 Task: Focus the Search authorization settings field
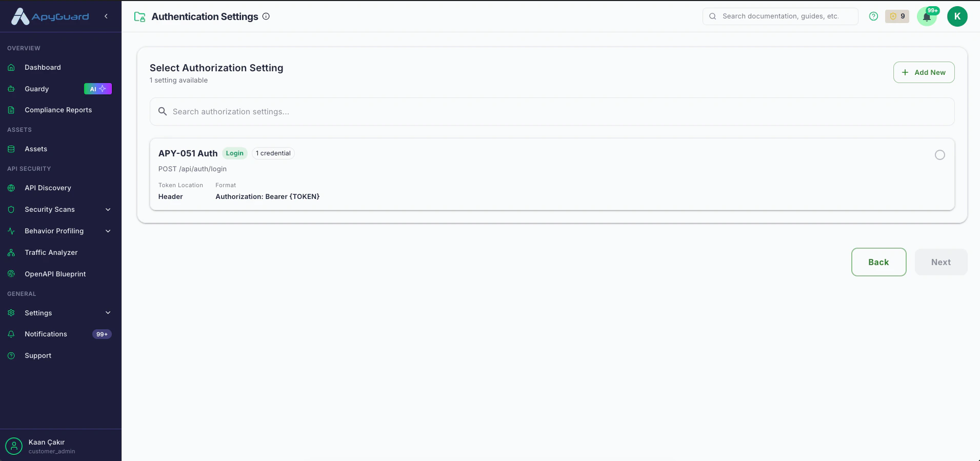point(552,112)
